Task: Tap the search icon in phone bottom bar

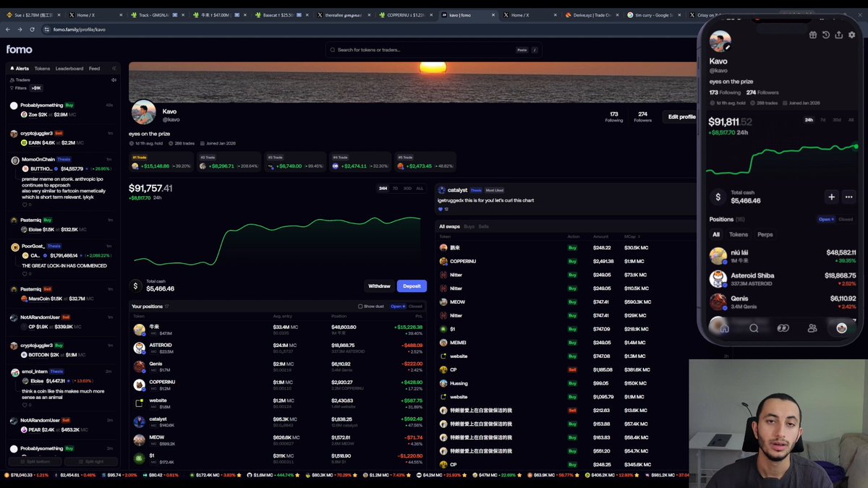Action: coord(754,328)
